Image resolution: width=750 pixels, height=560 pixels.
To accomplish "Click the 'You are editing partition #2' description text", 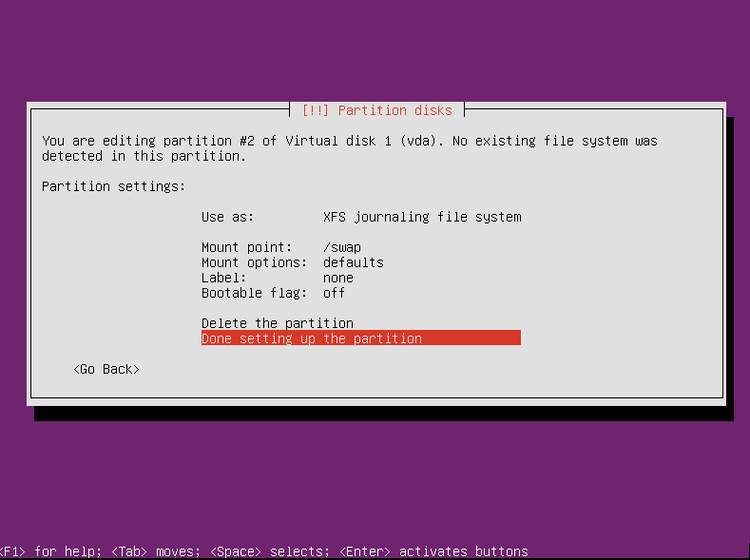I will coord(350,148).
